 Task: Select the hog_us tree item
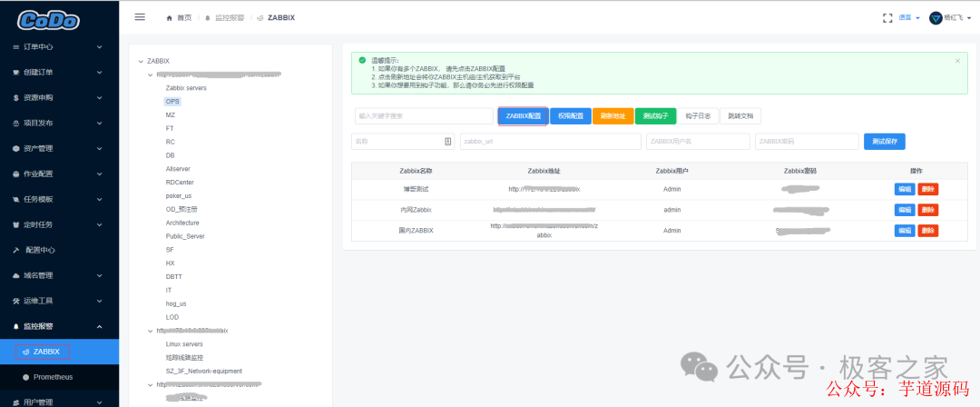(x=176, y=303)
